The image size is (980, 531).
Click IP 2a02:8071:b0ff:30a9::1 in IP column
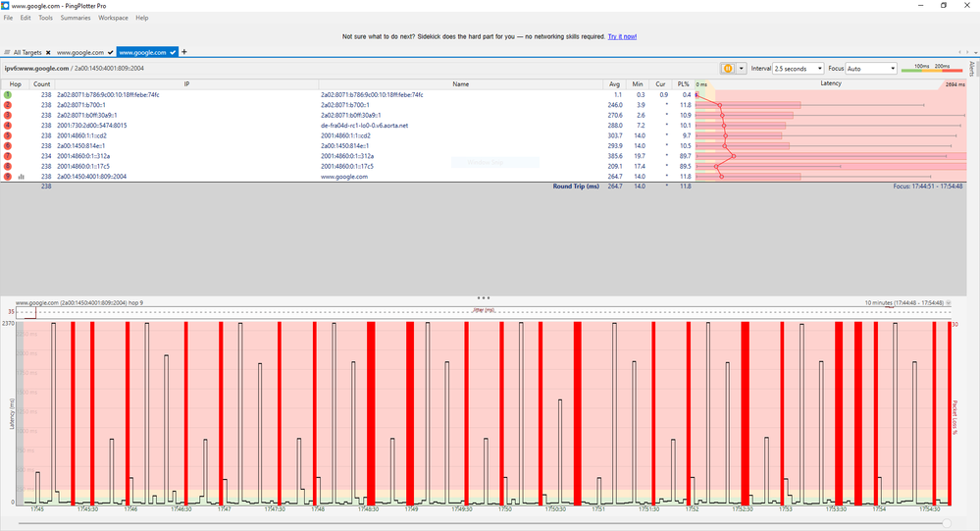point(87,115)
